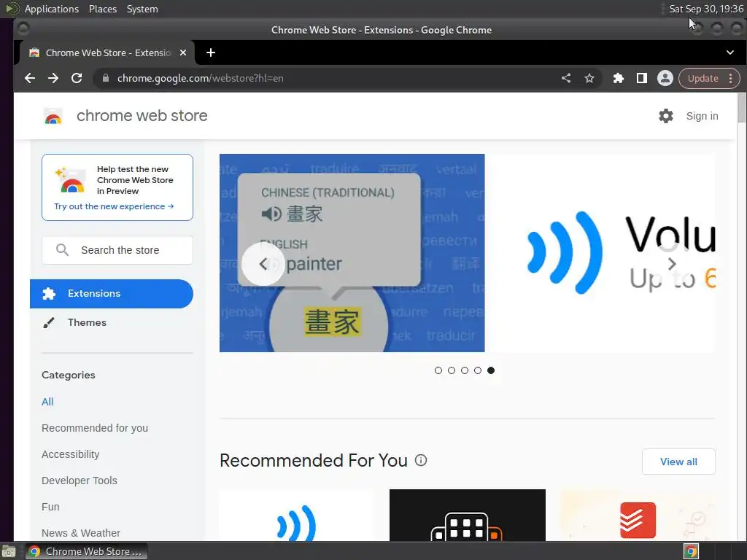Jump to the third carousel dot
This screenshot has height=560, width=747.
(x=465, y=370)
